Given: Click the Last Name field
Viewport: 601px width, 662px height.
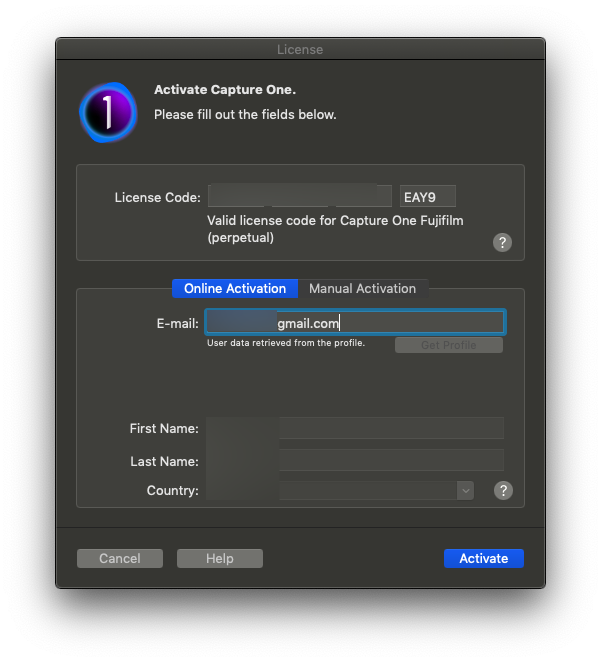Looking at the screenshot, I should click(x=355, y=460).
